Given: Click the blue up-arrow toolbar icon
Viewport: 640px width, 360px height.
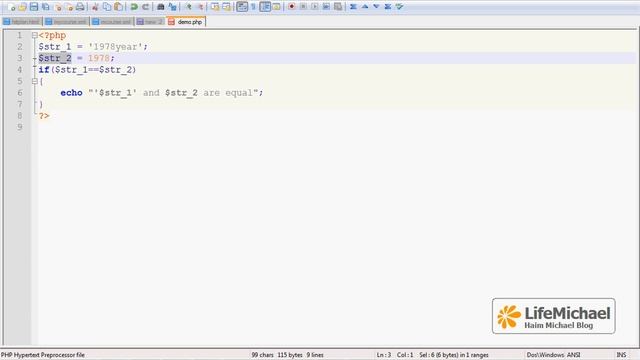Looking at the screenshot, I should point(365,7).
